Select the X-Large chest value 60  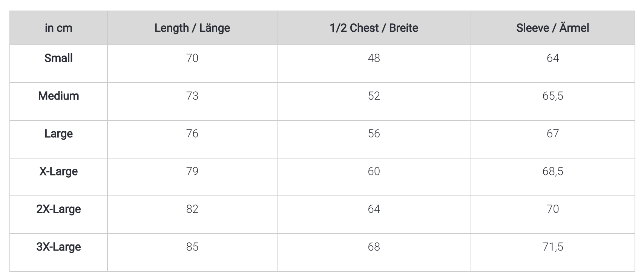click(x=374, y=171)
